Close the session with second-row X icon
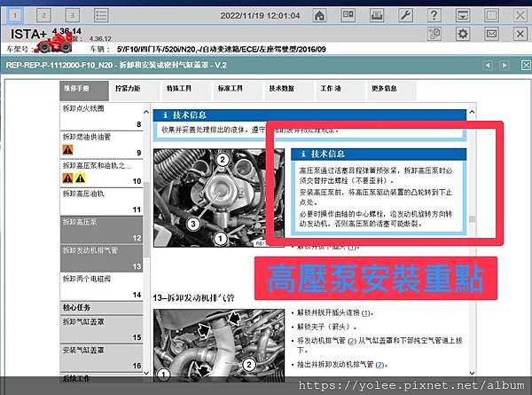This screenshot has height=395, width=532. coord(520,34)
